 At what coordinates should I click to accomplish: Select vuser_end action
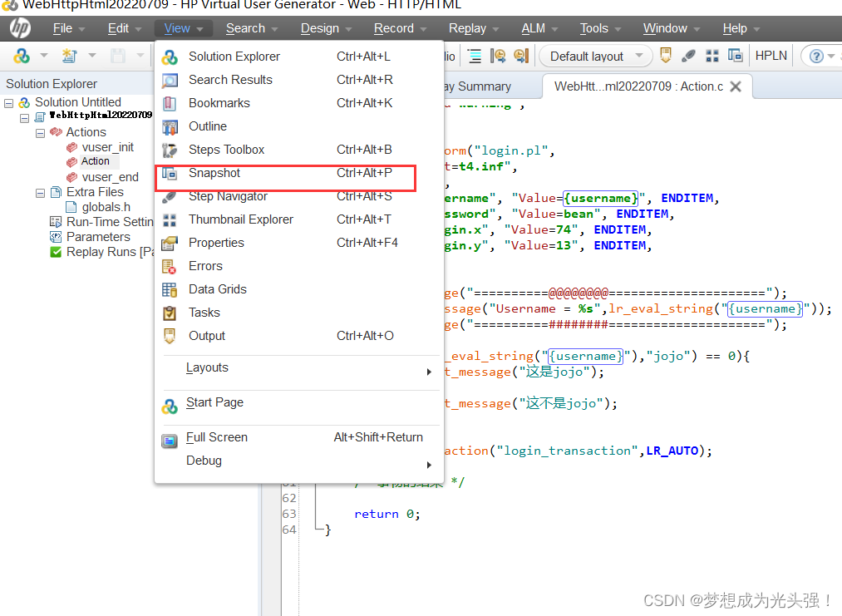pos(110,177)
